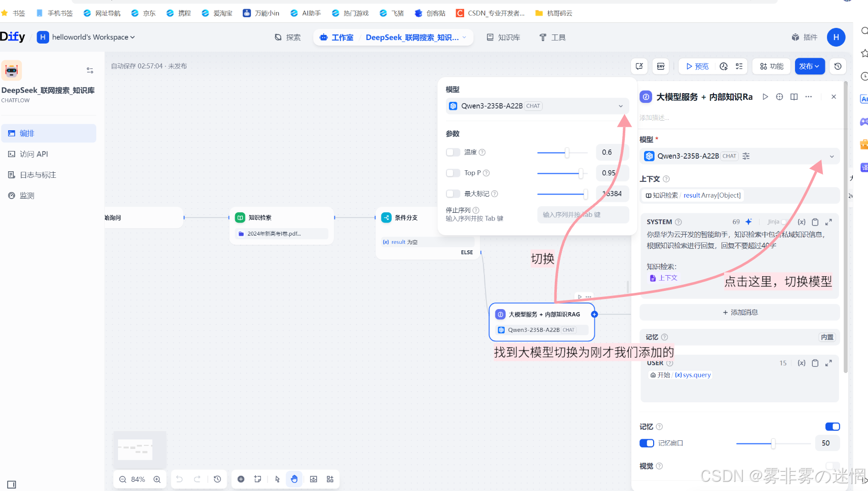Open help book icon in panel header

(x=794, y=97)
